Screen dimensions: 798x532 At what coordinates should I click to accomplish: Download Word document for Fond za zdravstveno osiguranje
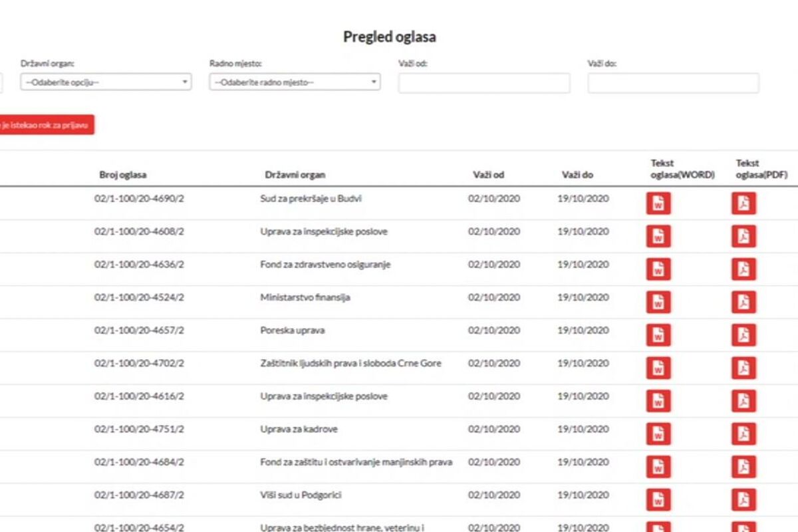658,269
